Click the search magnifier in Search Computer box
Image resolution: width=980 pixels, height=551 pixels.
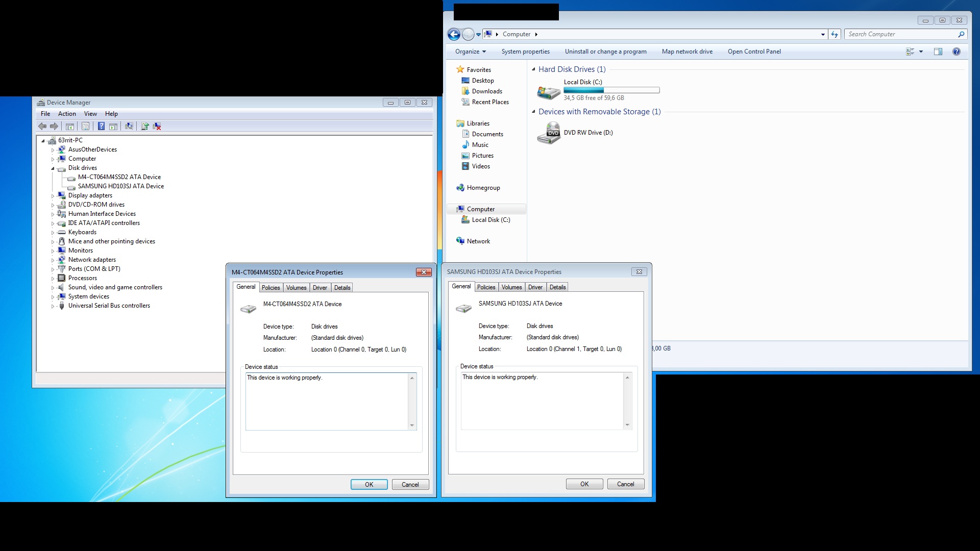[961, 34]
